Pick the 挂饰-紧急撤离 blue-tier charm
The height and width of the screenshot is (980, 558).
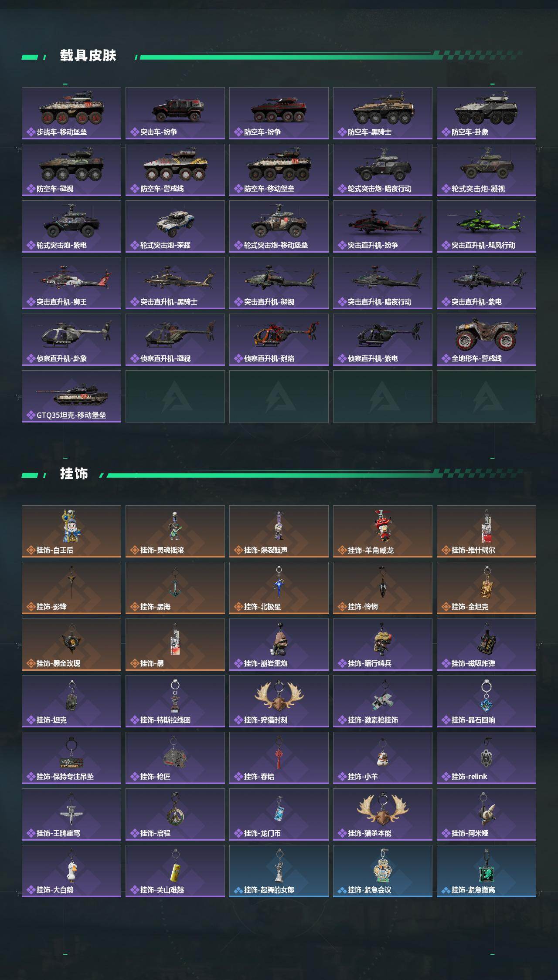[487, 871]
